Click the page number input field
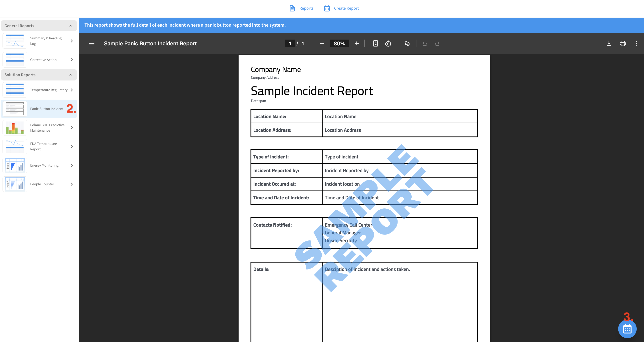The height and width of the screenshot is (342, 644). click(290, 44)
